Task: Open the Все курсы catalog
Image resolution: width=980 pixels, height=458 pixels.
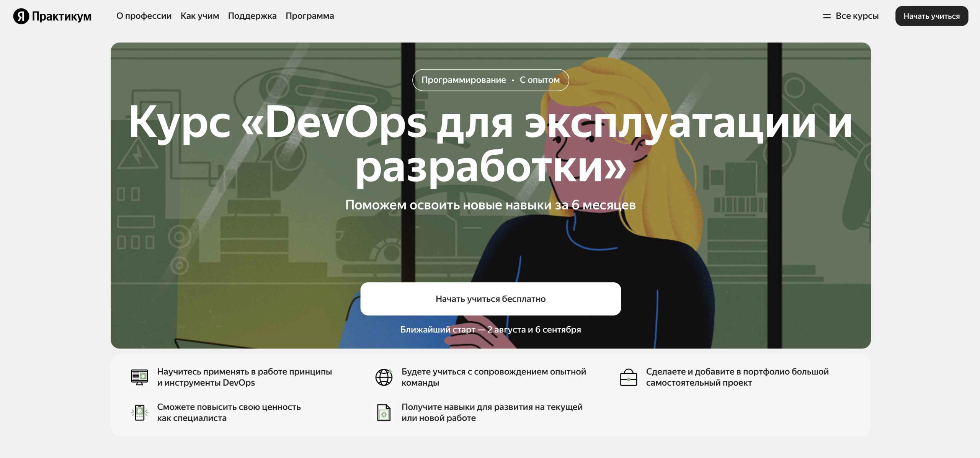Action: pos(857,16)
